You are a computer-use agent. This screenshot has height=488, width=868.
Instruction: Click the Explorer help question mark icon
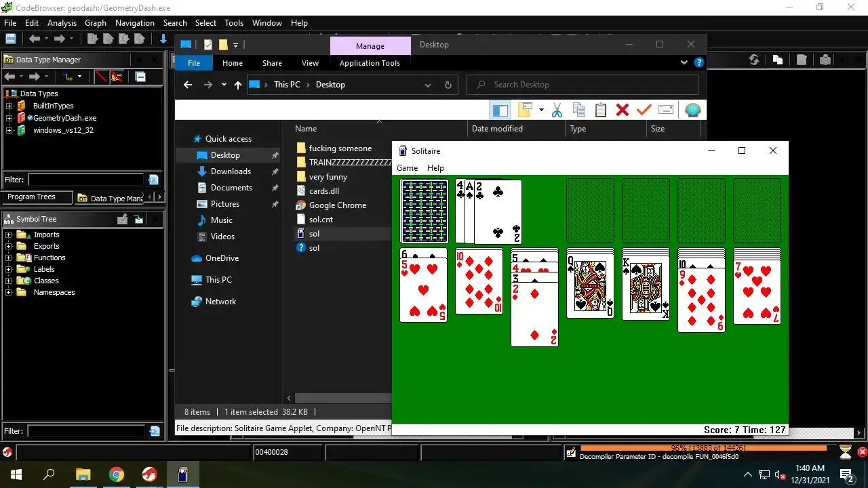point(699,63)
